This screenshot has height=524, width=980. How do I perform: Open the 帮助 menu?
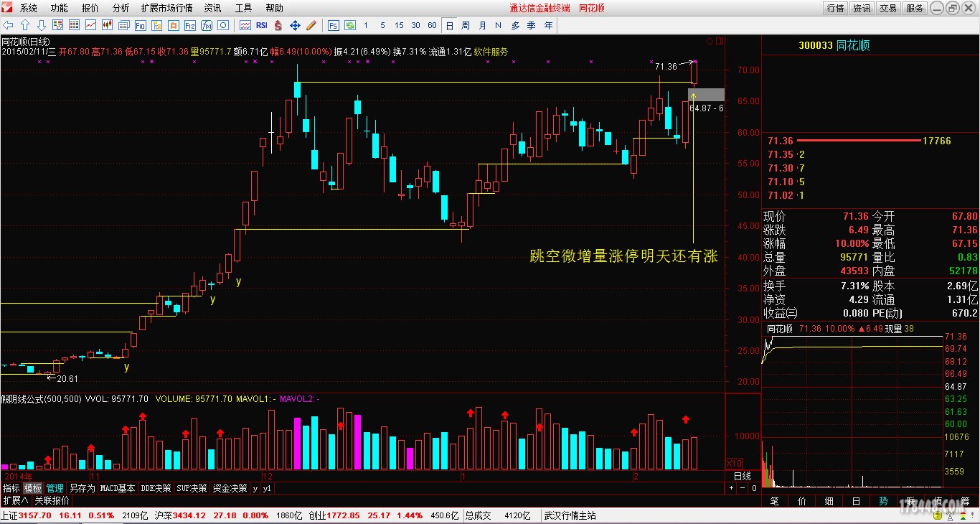pos(274,8)
